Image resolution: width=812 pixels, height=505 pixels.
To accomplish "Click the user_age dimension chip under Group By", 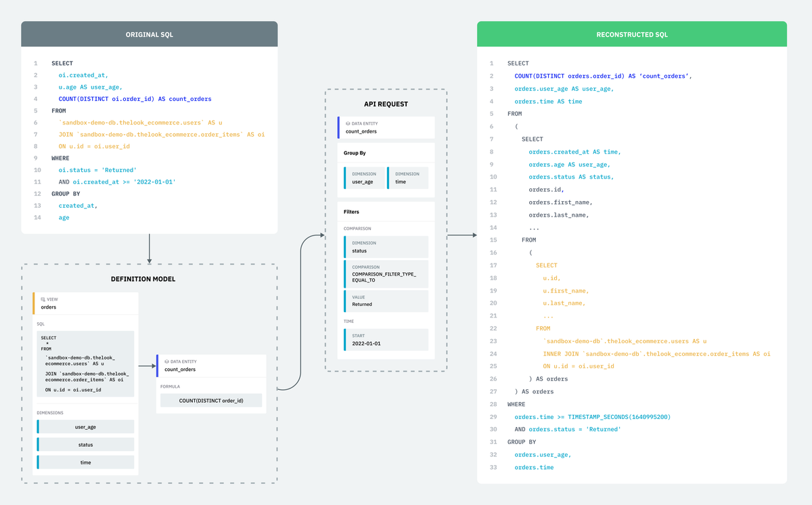I will pyautogui.click(x=364, y=177).
